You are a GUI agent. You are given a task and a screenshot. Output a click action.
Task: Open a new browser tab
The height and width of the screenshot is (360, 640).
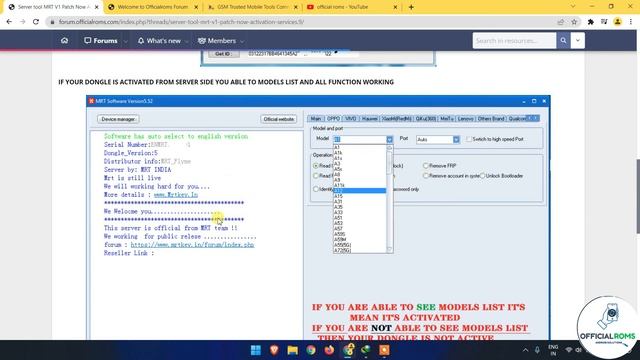411,7
